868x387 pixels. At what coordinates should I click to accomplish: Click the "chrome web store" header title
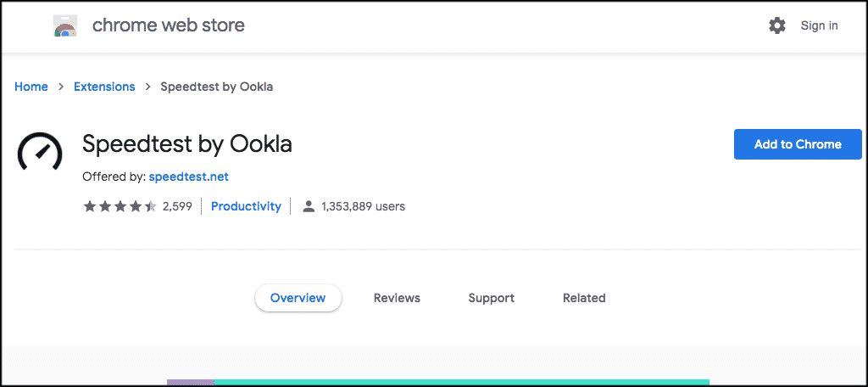(x=169, y=25)
